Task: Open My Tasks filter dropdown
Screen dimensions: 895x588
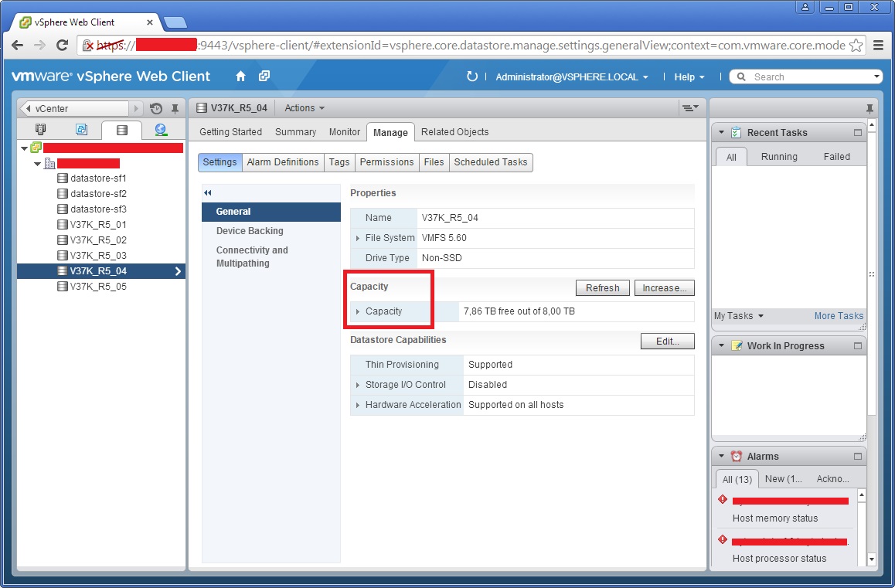Action: 739,316
